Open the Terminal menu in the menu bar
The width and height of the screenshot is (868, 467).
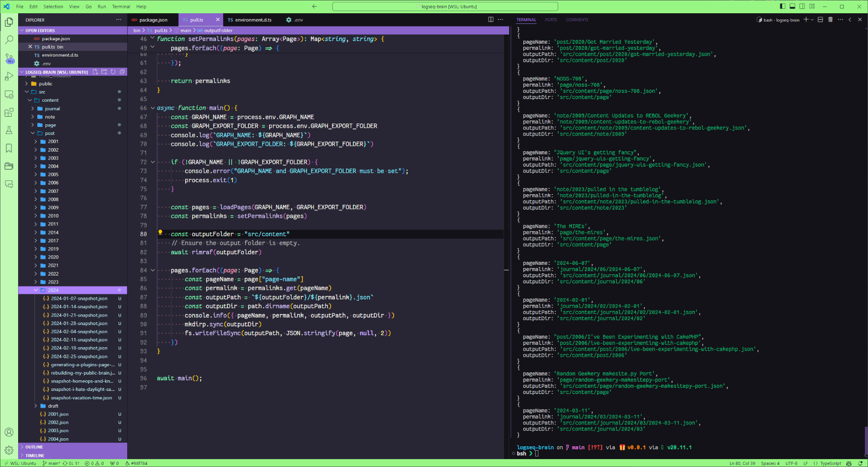click(121, 7)
